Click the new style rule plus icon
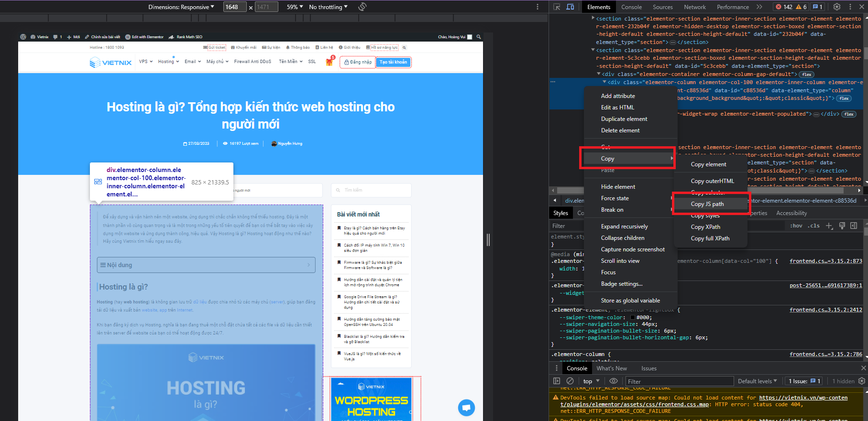This screenshot has height=421, width=868. (x=829, y=226)
